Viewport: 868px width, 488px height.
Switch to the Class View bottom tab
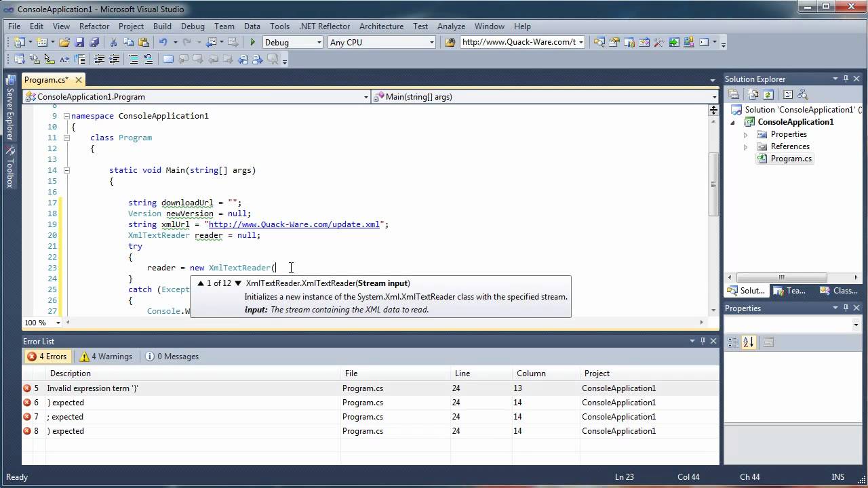(839, 290)
